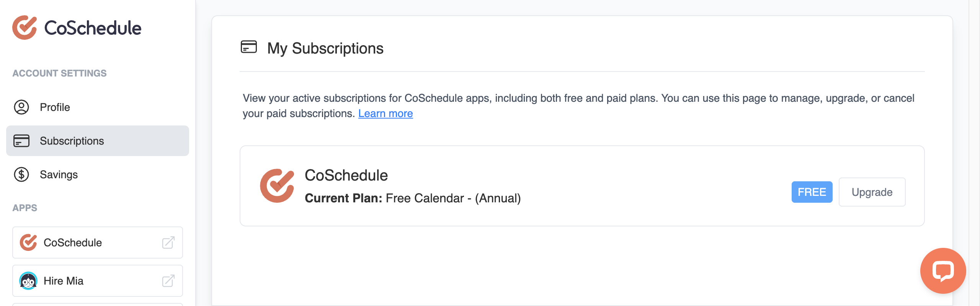Image resolution: width=980 pixels, height=306 pixels.
Task: Select the Hire Mia app entry
Action: pyautogui.click(x=64, y=280)
